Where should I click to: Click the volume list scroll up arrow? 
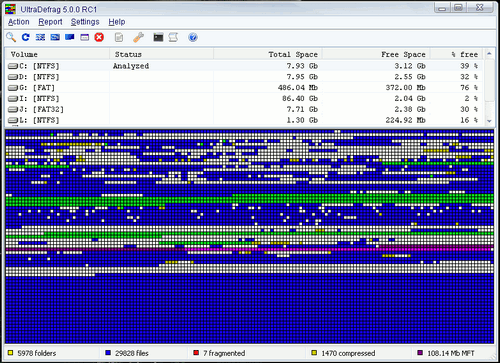point(489,53)
